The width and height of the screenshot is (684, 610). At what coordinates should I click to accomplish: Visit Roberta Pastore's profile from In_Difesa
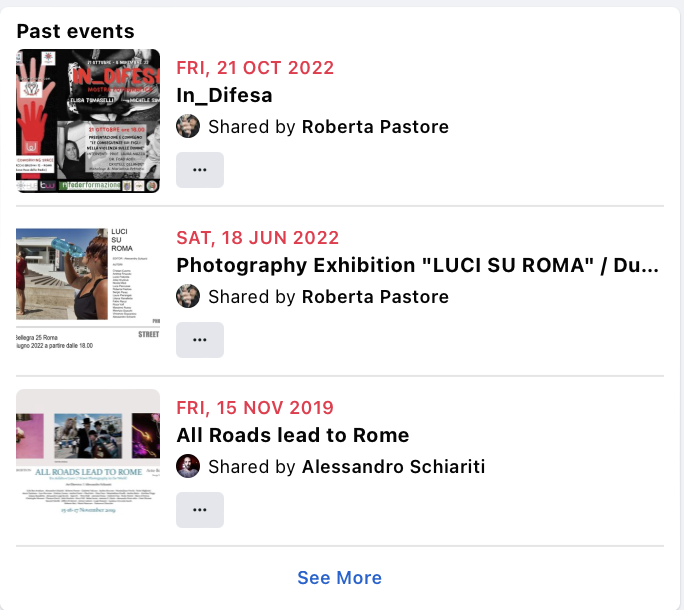pos(375,127)
